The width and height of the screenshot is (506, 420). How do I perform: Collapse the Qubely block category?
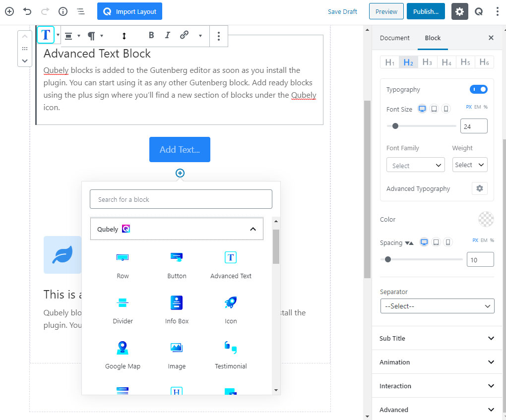click(177, 229)
